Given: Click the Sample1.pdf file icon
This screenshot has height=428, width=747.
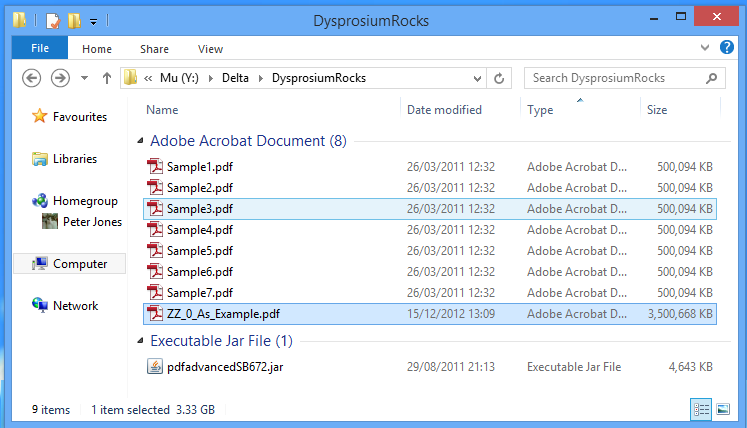Looking at the screenshot, I should (155, 167).
